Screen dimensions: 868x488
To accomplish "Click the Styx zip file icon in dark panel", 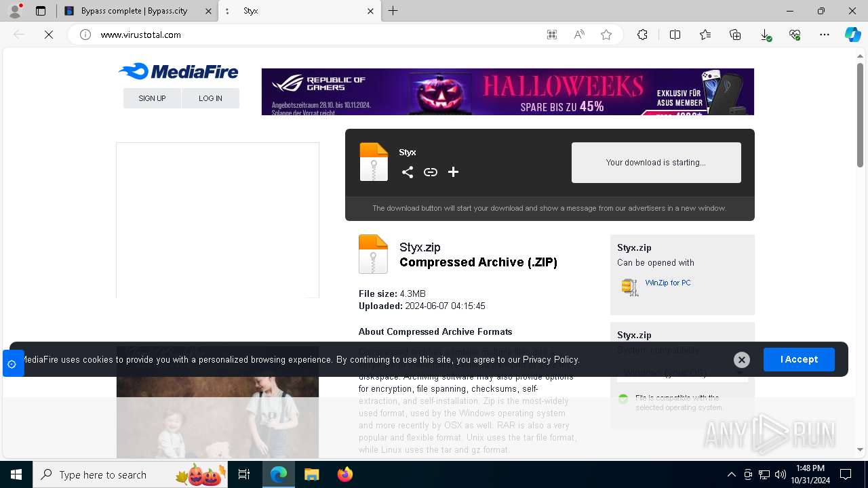I will [374, 162].
